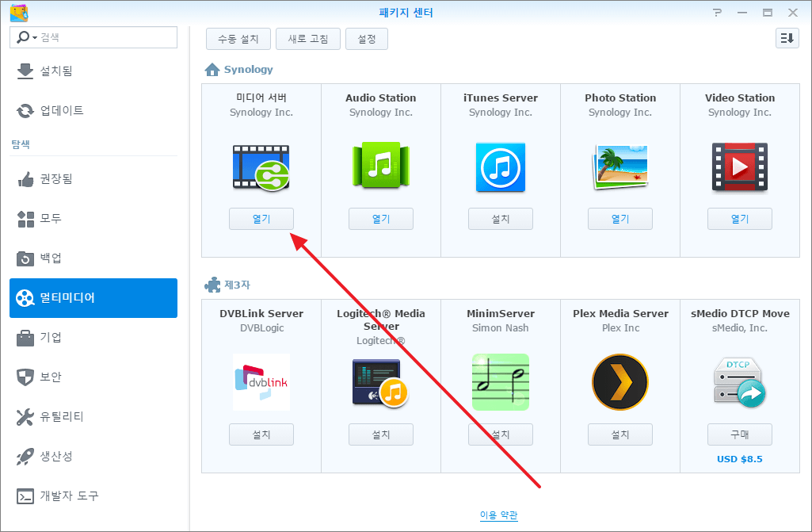Select the 개발자 도구 (Developer Tools) category

pos(93,496)
